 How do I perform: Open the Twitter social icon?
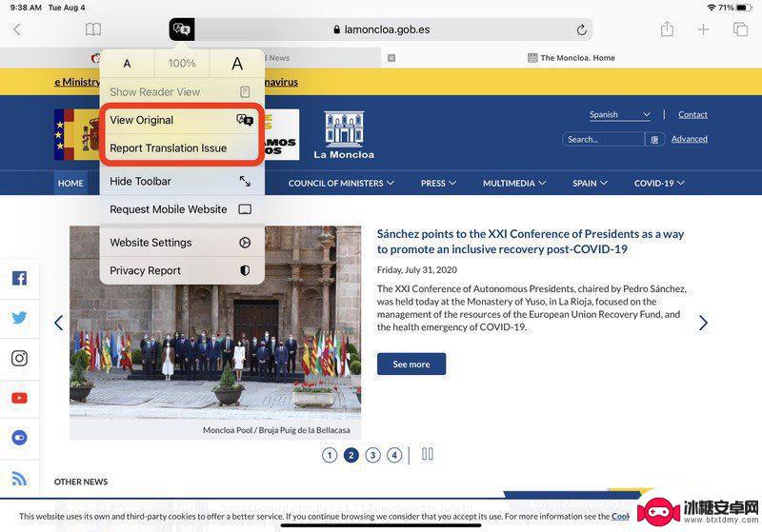(x=19, y=318)
